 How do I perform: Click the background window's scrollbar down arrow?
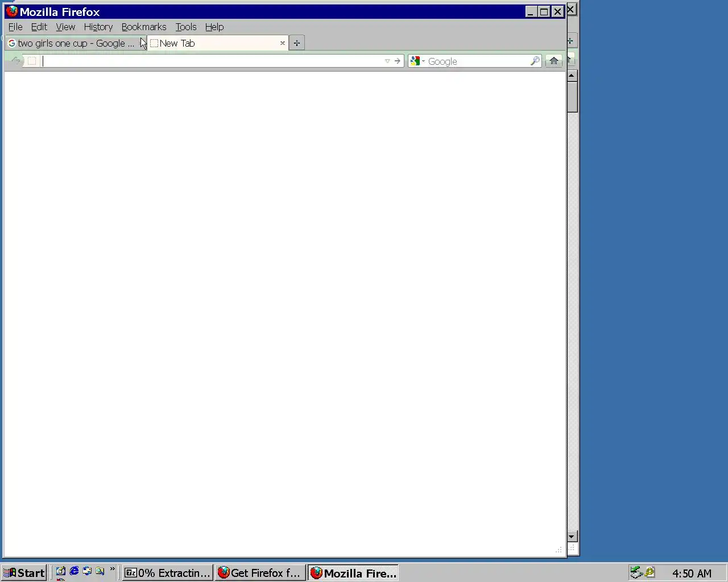[572, 536]
